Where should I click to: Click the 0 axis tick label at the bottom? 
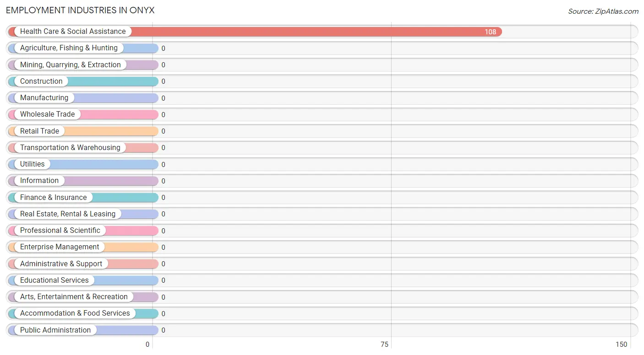click(x=147, y=344)
